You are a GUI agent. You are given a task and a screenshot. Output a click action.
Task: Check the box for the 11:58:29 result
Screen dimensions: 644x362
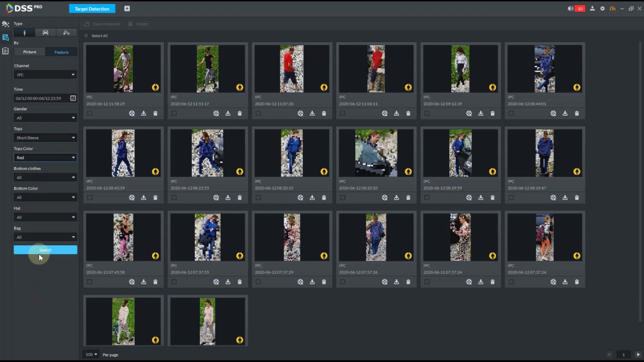[x=90, y=114]
